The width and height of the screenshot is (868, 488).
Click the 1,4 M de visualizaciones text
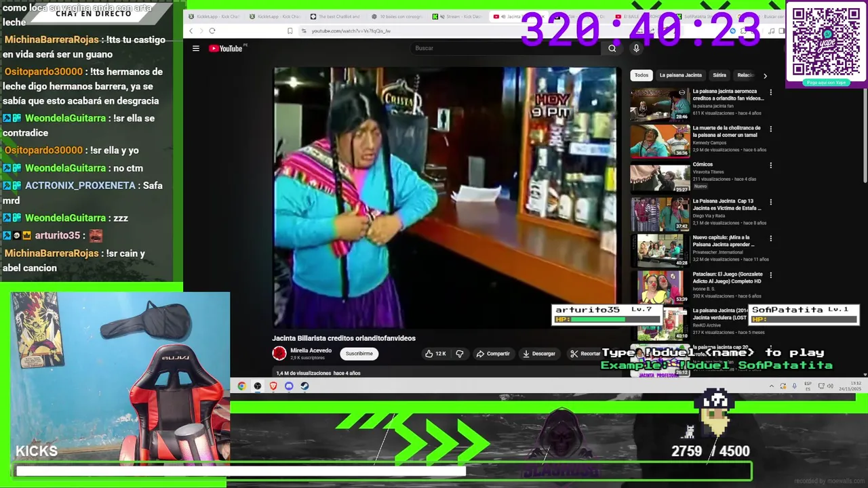pyautogui.click(x=303, y=373)
